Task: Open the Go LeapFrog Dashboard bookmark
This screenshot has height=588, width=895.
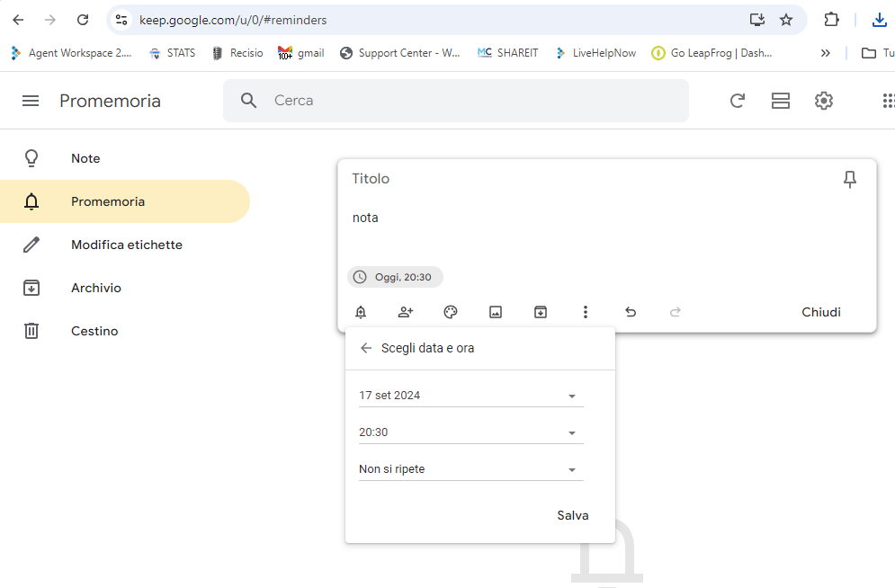Action: coord(712,53)
